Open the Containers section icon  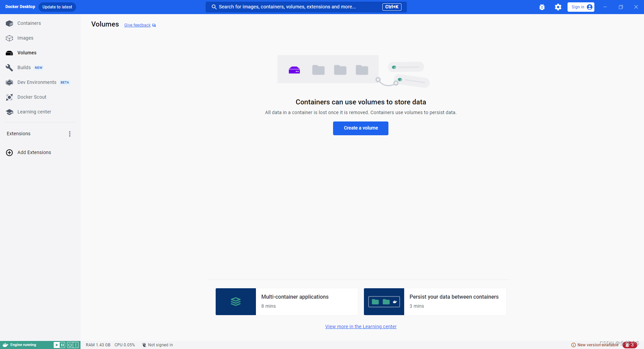coord(9,23)
